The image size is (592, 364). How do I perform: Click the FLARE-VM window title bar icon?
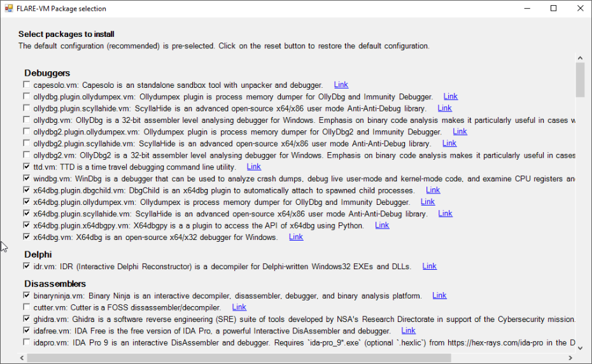(x=9, y=8)
